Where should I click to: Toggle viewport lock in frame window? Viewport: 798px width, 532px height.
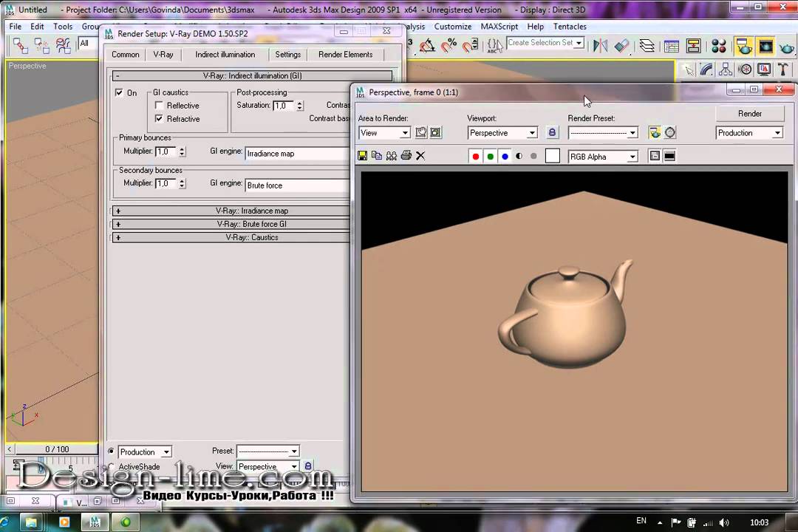tap(552, 133)
